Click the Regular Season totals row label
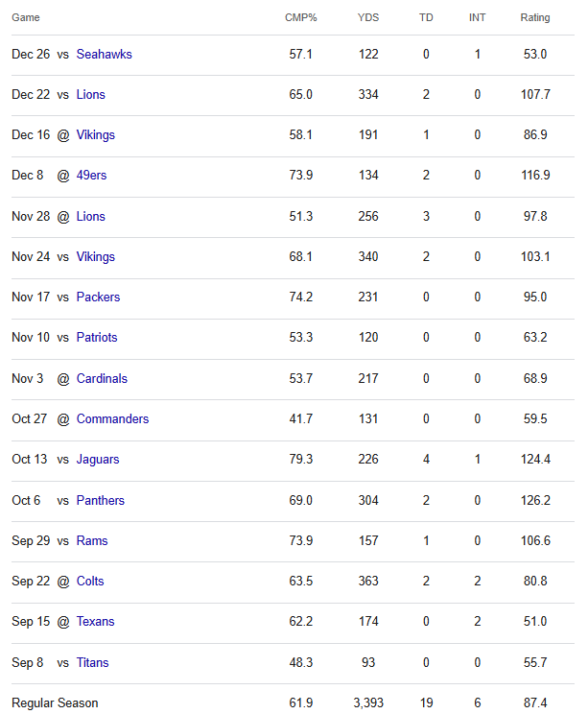 click(55, 703)
